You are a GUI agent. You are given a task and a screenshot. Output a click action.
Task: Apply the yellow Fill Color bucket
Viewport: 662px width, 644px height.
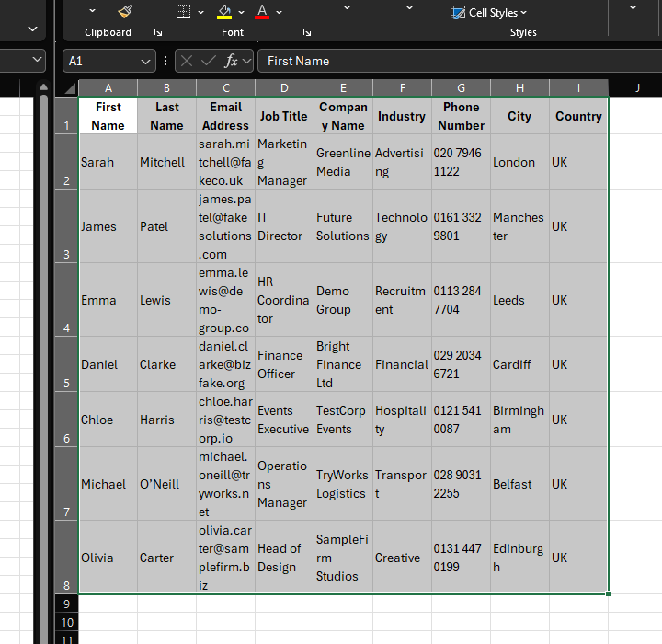(224, 12)
